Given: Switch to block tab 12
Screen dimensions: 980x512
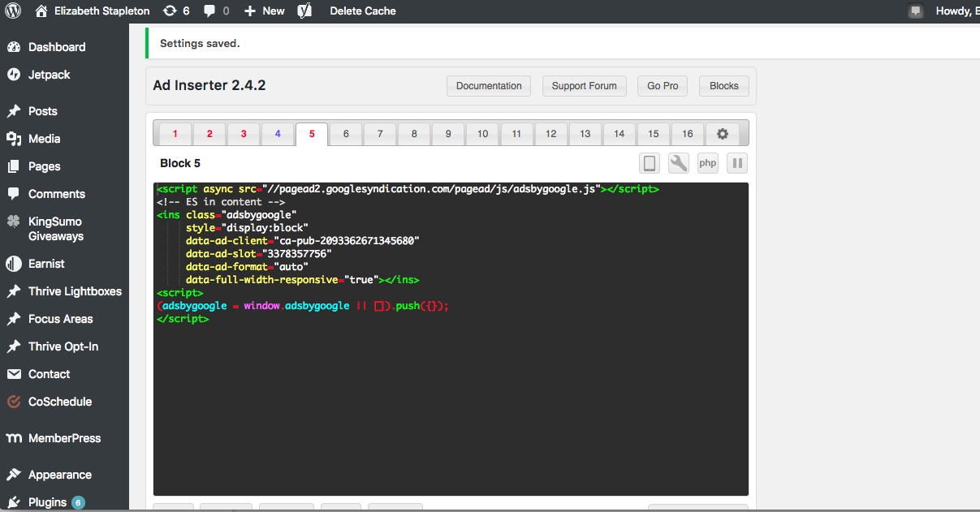Looking at the screenshot, I should point(550,134).
